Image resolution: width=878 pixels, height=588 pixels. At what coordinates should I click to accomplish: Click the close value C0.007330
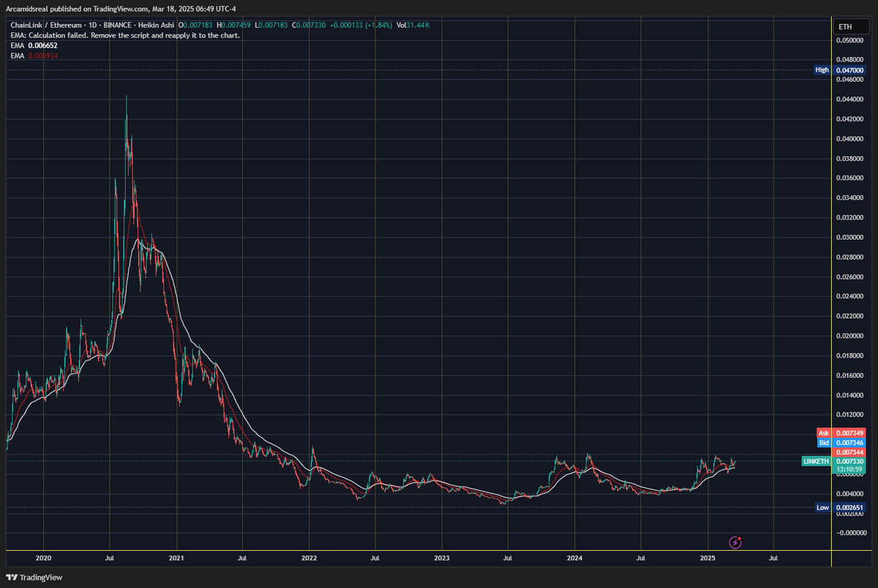310,26
